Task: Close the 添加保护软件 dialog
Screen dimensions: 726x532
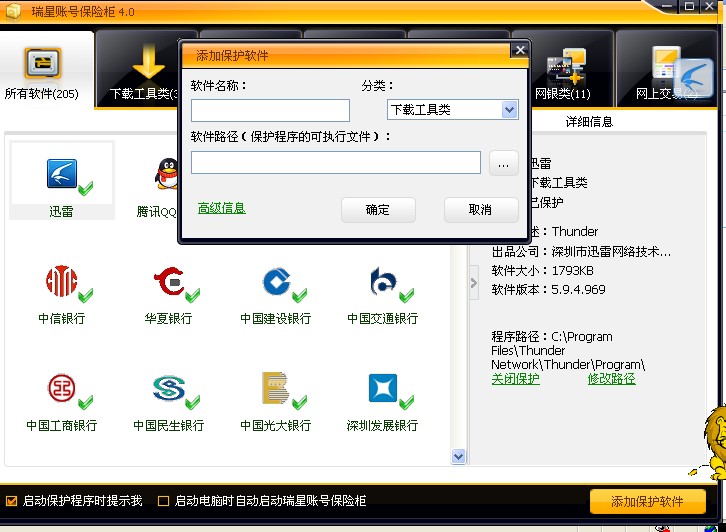Action: point(520,50)
